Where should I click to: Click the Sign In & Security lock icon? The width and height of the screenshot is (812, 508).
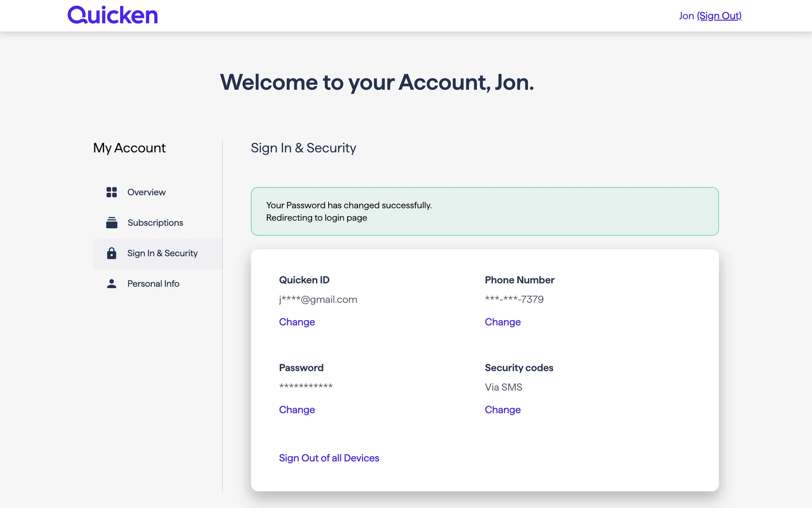click(x=112, y=253)
